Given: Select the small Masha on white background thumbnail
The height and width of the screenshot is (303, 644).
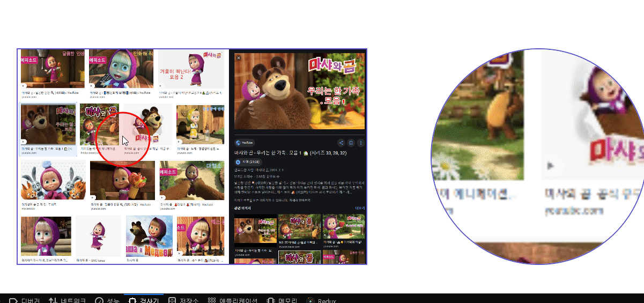Looking at the screenshot, I should point(98,236).
